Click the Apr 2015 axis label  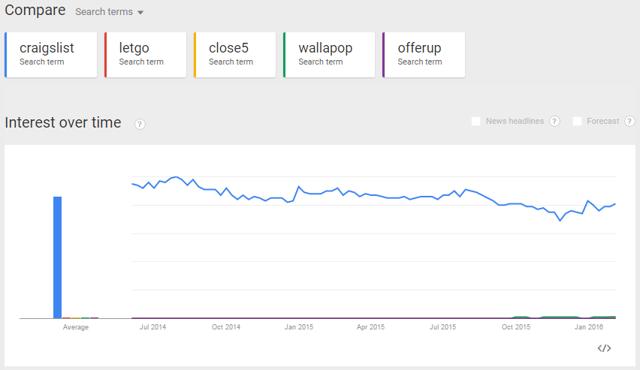coord(371,327)
